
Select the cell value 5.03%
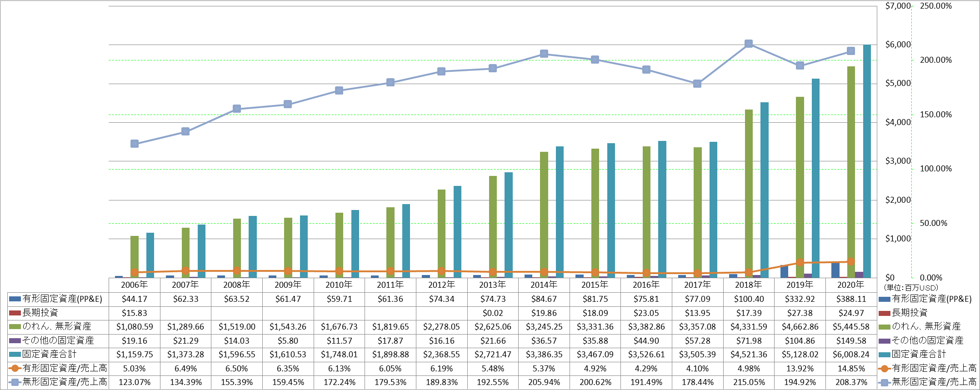pyautogui.click(x=135, y=368)
